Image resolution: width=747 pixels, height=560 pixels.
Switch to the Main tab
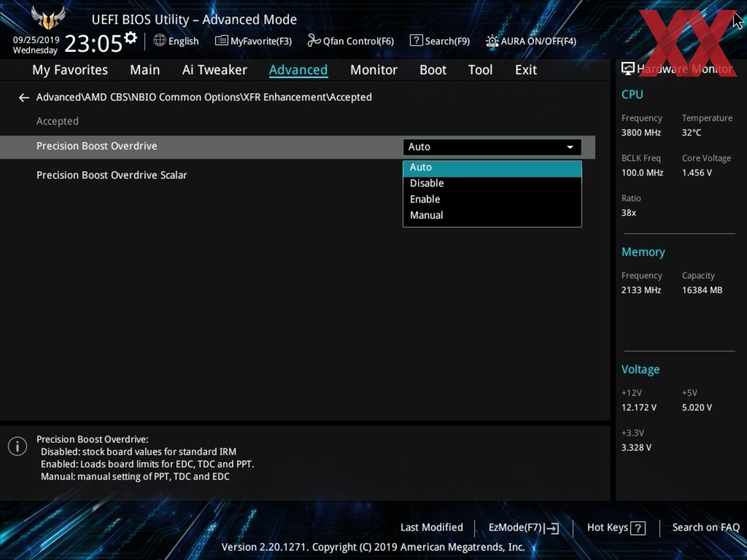[x=145, y=70]
